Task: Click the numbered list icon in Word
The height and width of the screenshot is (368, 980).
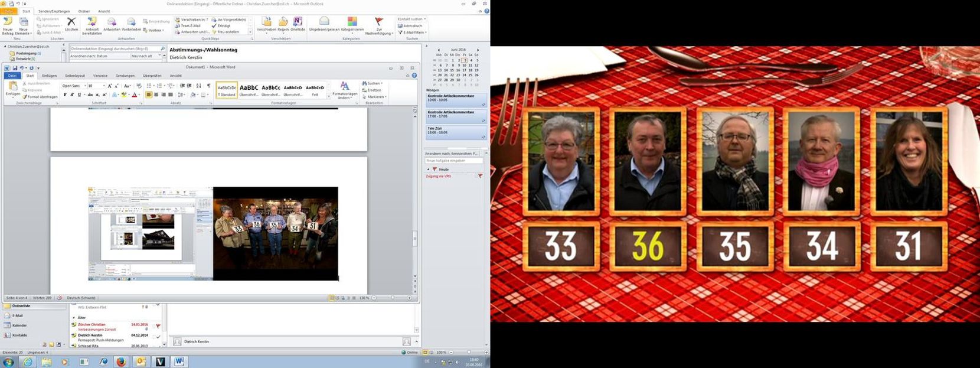Action: 159,86
